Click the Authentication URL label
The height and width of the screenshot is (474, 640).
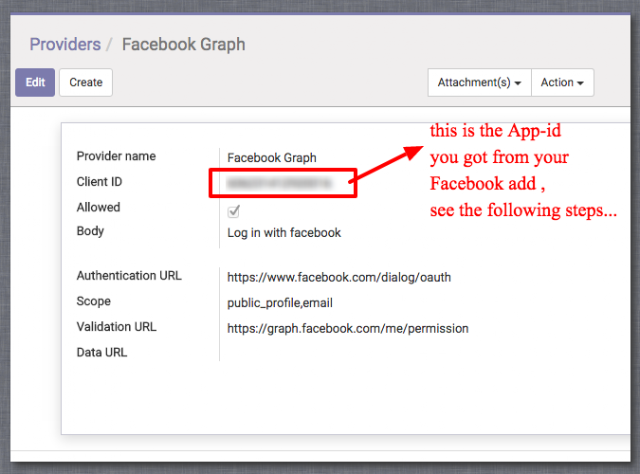(x=129, y=276)
